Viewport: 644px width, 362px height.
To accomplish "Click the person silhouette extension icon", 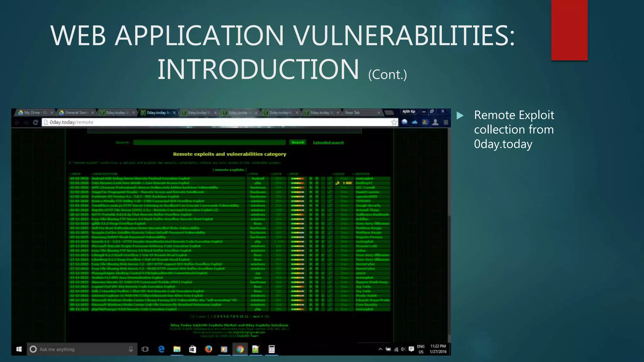I will (436, 122).
